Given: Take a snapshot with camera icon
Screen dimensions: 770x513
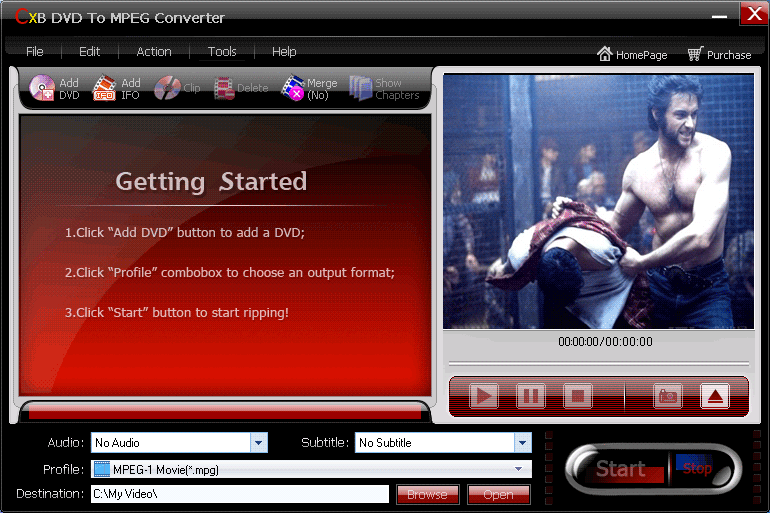Looking at the screenshot, I should (x=668, y=396).
